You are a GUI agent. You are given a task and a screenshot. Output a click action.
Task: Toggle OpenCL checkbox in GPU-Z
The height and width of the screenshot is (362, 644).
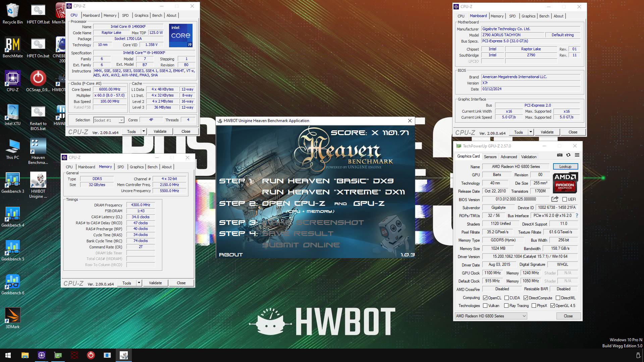(485, 298)
